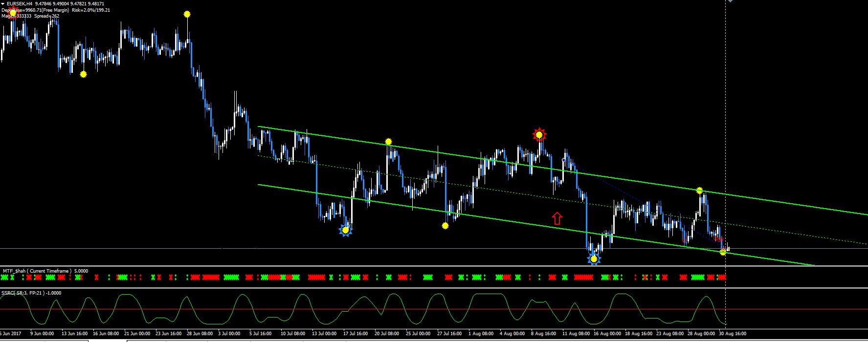Click the 13 Jul 00:00 time label

tap(324, 334)
